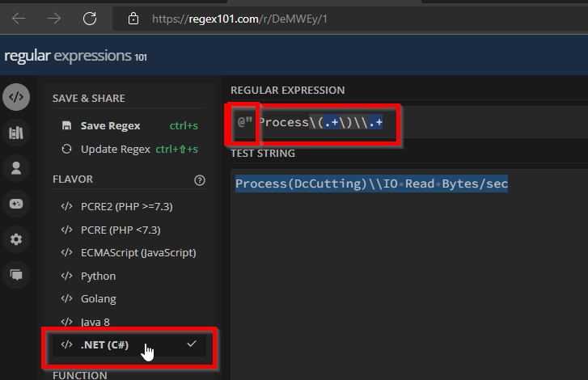The height and width of the screenshot is (380, 588).
Task: Click the code icon beside ECMAScript
Action: pos(67,252)
